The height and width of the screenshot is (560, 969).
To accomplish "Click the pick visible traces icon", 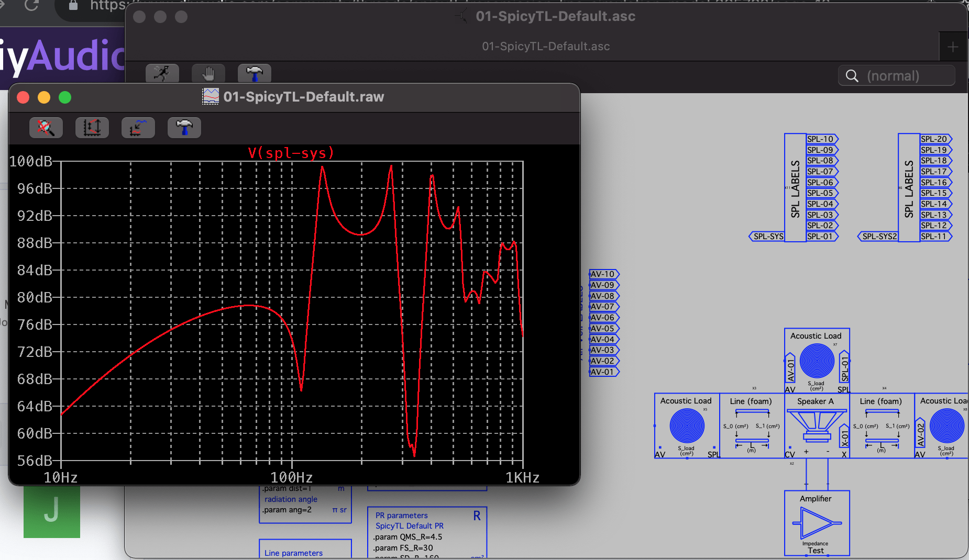I will click(138, 128).
